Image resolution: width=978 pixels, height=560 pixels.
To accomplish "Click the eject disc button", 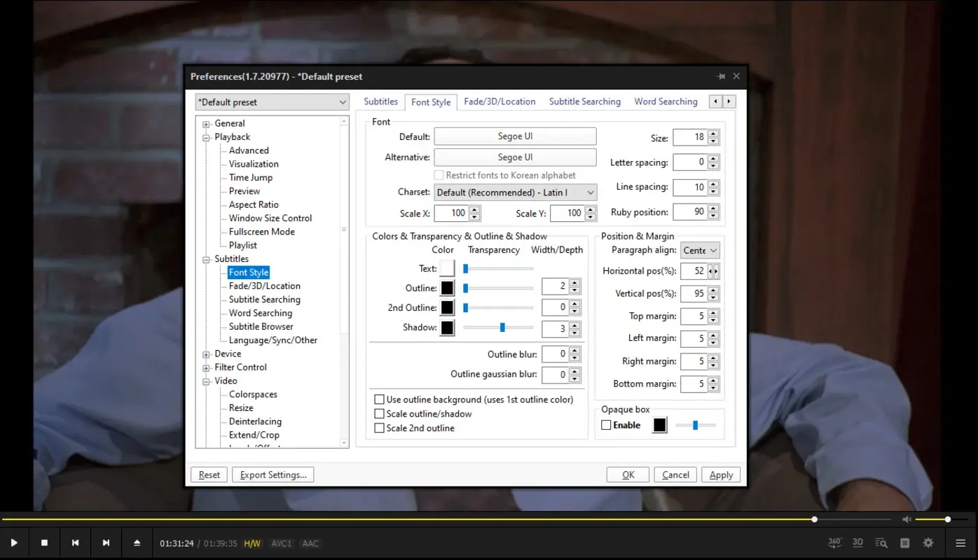I will (137, 542).
